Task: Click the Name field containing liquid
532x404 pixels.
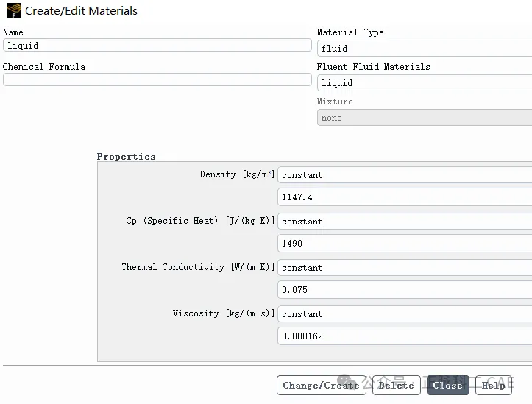Action: tap(157, 45)
